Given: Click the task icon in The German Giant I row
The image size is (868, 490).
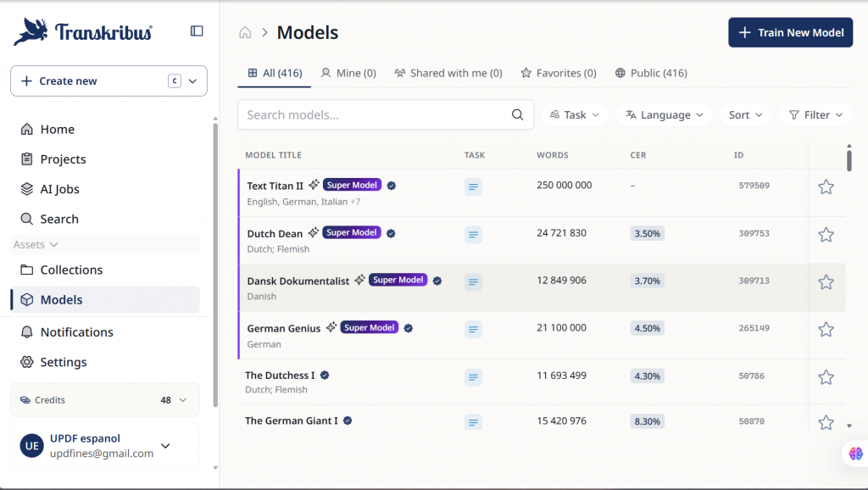Looking at the screenshot, I should click(x=473, y=422).
